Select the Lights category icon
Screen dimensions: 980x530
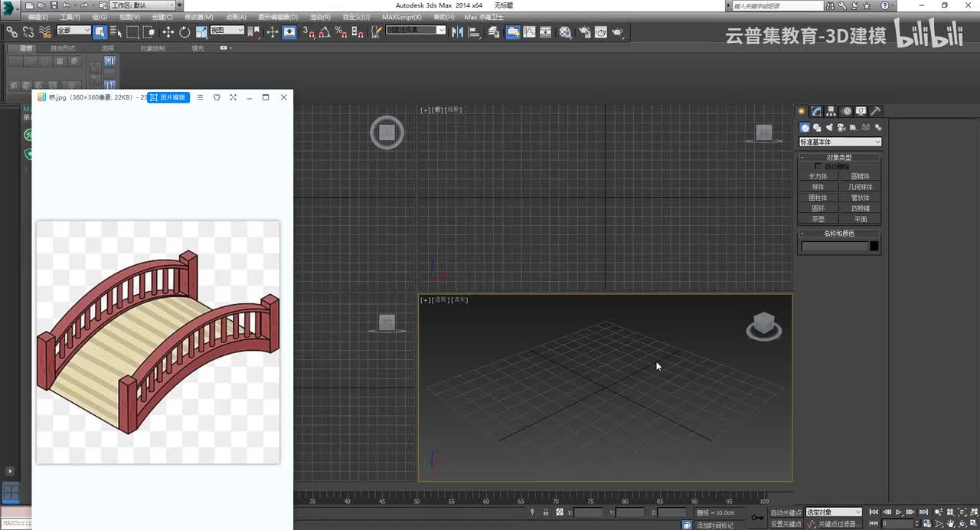[829, 127]
